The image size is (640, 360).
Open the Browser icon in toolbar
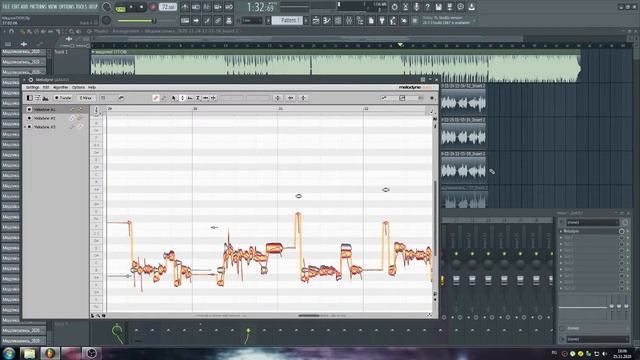[x=360, y=20]
